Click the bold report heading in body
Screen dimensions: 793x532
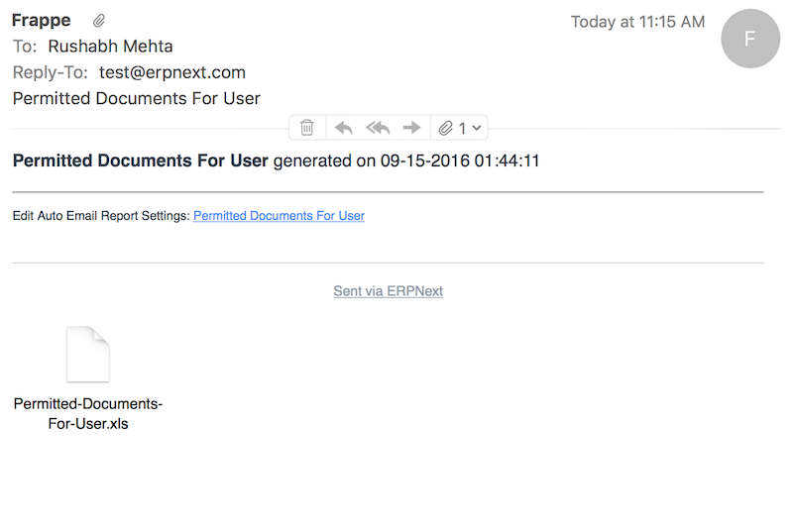(x=140, y=160)
